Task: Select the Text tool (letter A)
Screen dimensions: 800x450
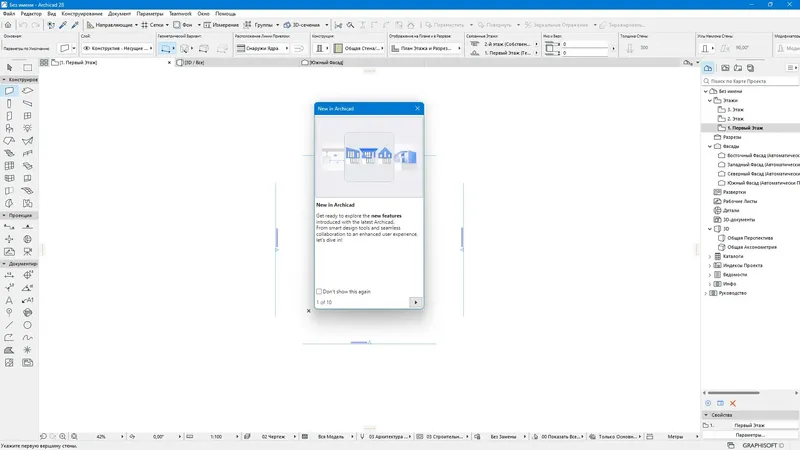Action: tap(9, 300)
